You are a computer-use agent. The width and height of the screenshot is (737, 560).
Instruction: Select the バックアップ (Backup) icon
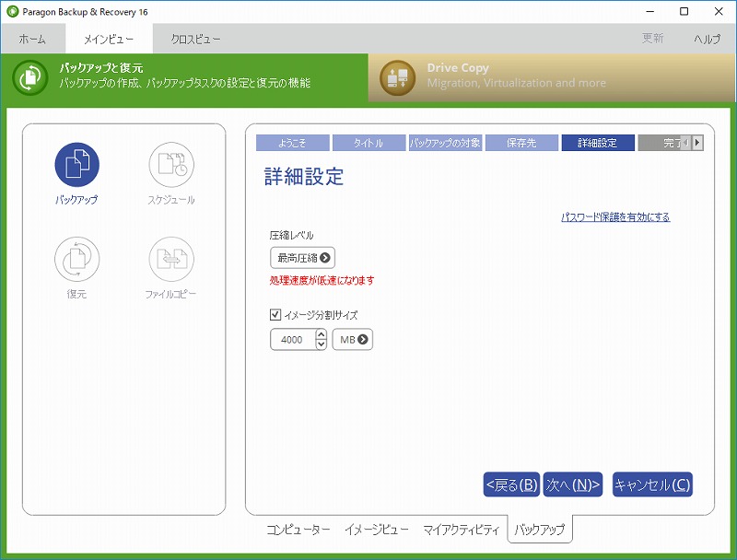coord(76,165)
